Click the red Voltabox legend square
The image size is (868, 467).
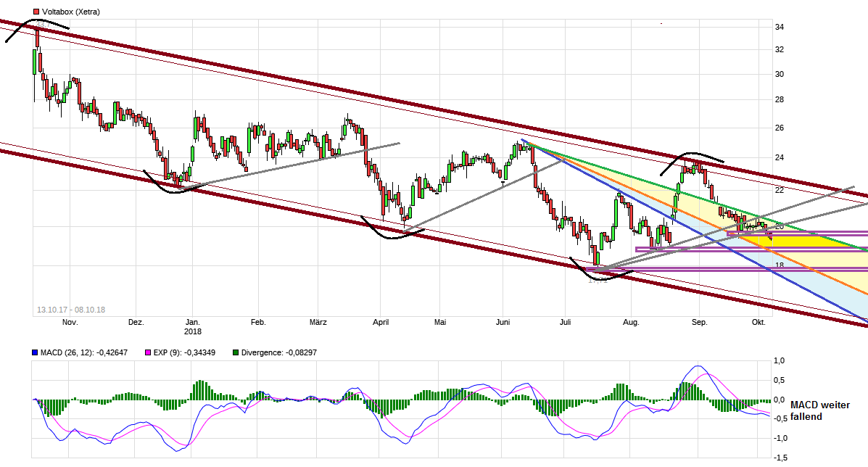36,12
